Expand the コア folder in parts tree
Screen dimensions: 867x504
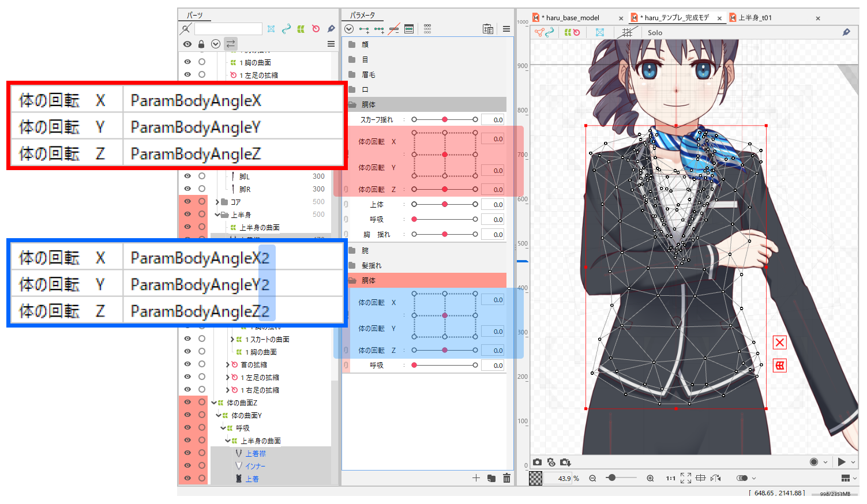click(217, 202)
